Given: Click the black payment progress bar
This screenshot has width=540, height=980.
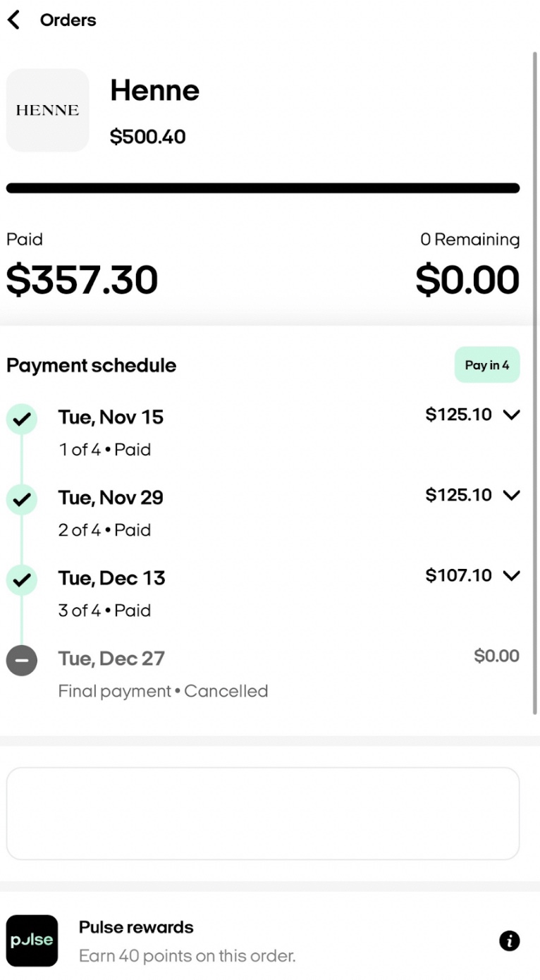Looking at the screenshot, I should coord(262,188).
